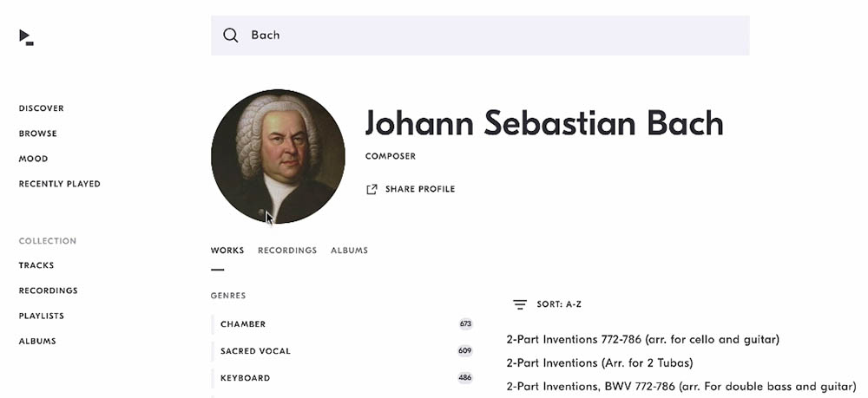This screenshot has width=868, height=398.
Task: Open Browse from the sidebar
Action: (37, 134)
